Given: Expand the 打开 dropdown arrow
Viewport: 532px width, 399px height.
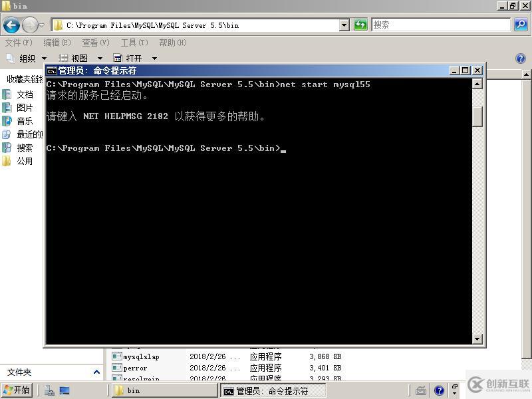Looking at the screenshot, I should point(154,59).
